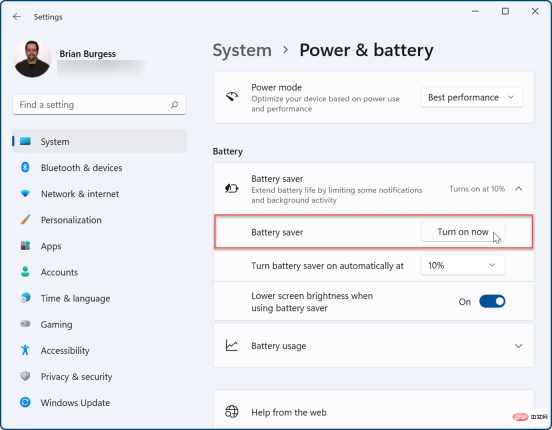Click the Windows Update sync icon
Image resolution: width=552 pixels, height=430 pixels.
tap(25, 402)
